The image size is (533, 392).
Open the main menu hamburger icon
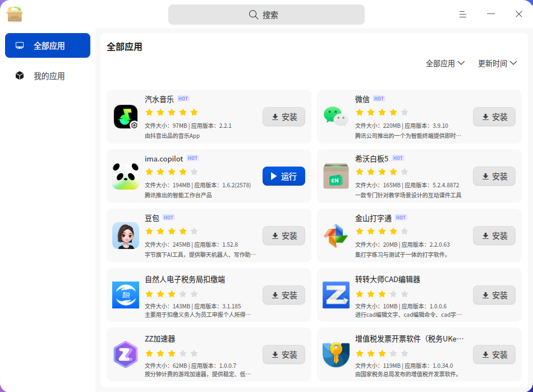point(463,14)
